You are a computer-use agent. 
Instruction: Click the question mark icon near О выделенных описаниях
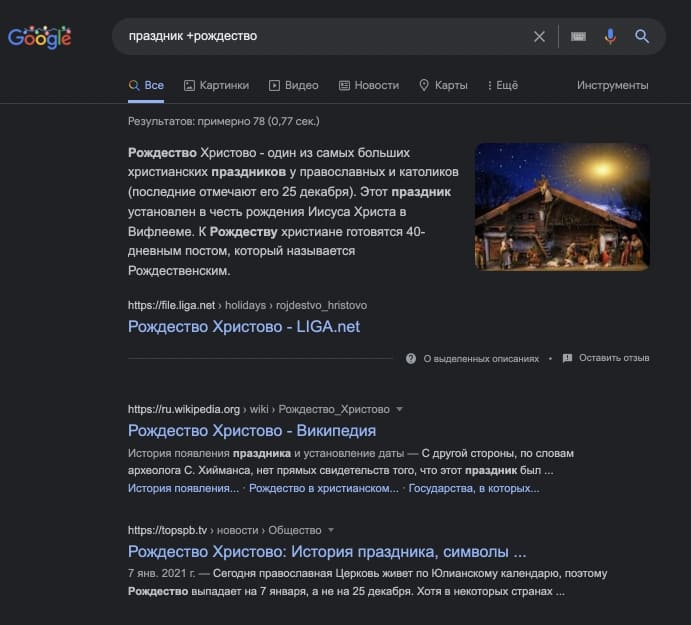[x=411, y=358]
